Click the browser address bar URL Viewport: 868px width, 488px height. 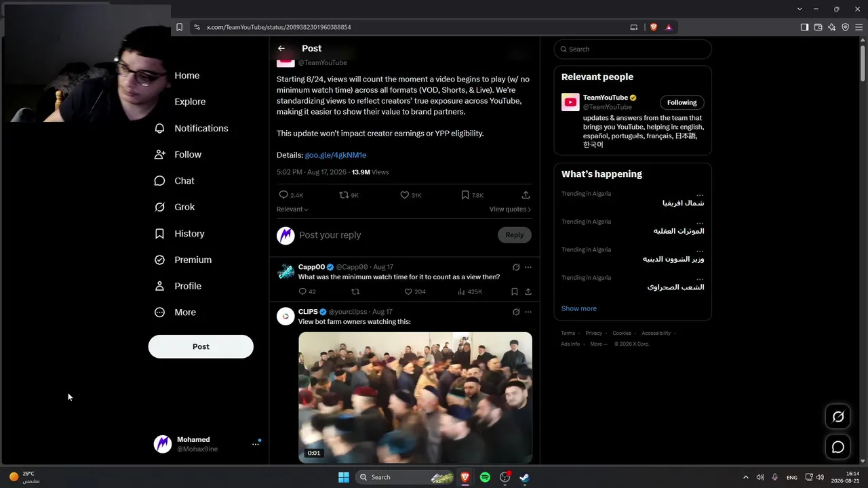coord(279,27)
